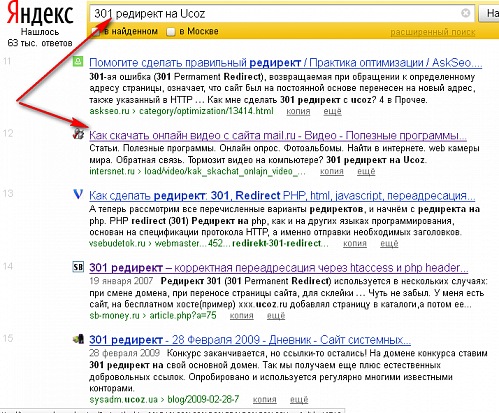Open the 'копия' cached copy for vsebudetok.ru
Screen dimensions: 499x413
[355, 244]
